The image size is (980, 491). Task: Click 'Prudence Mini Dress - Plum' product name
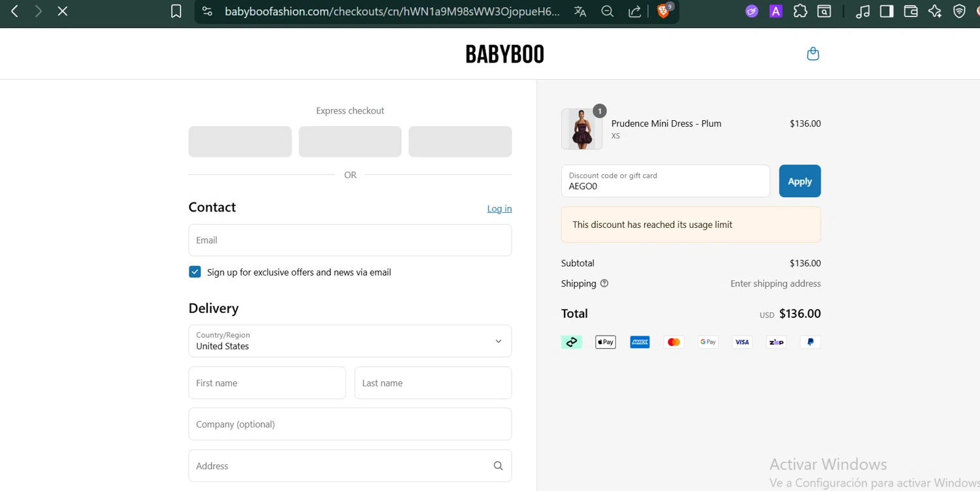point(666,123)
